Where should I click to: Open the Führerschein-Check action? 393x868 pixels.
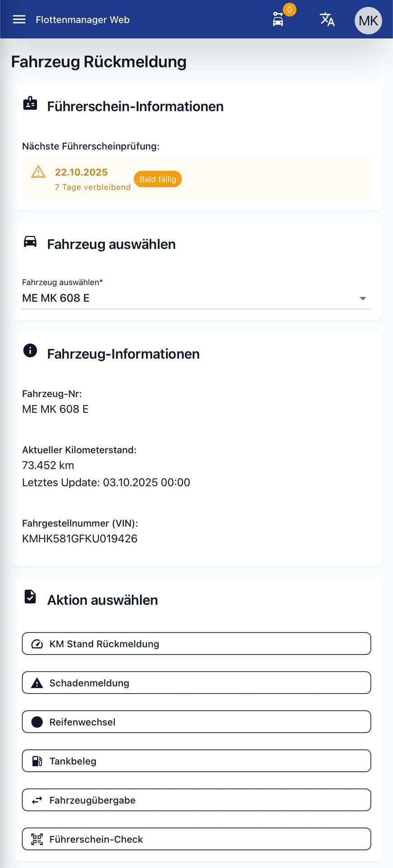196,839
